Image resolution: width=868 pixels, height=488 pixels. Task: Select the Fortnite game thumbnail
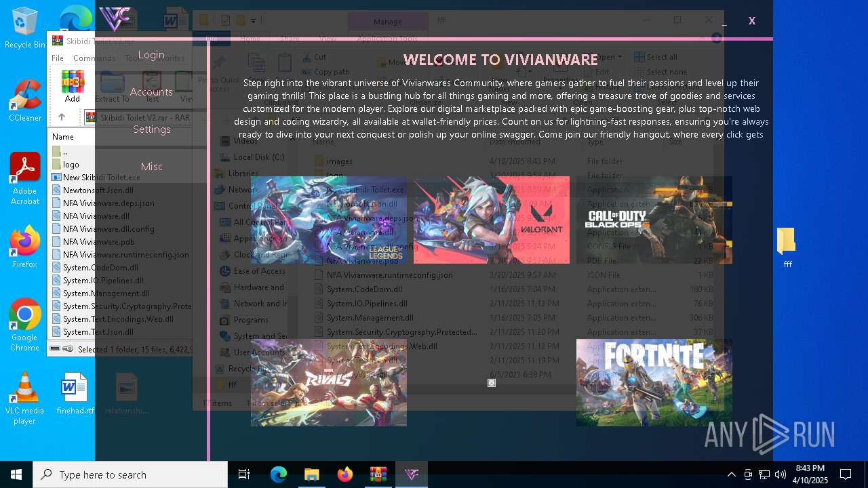coord(654,383)
